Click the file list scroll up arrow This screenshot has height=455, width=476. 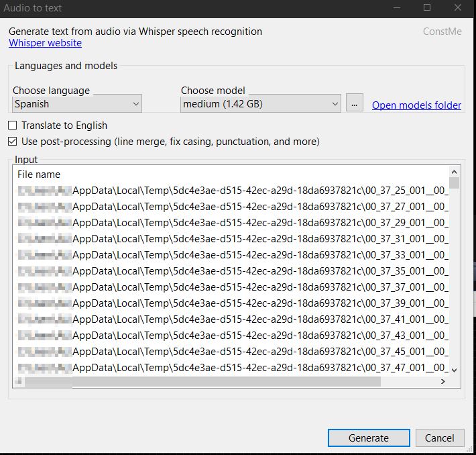454,172
